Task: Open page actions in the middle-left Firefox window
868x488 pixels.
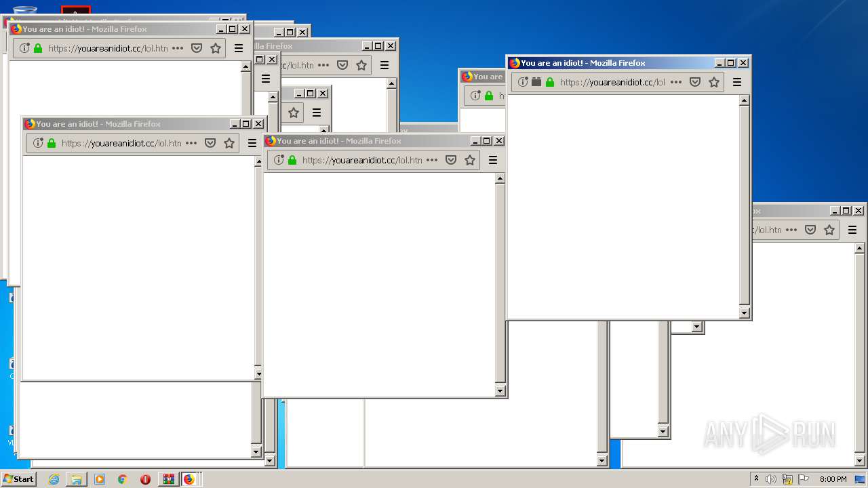Action: [191, 143]
